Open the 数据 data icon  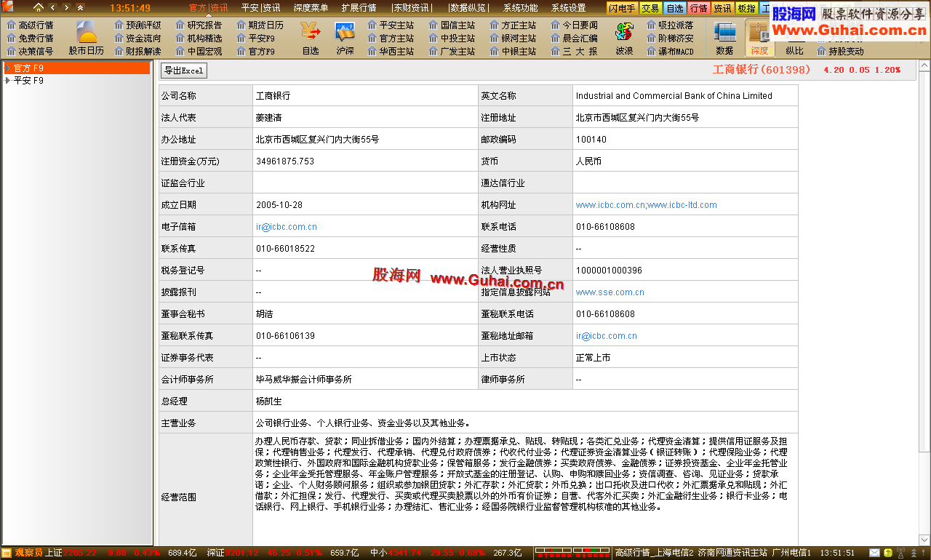[724, 36]
